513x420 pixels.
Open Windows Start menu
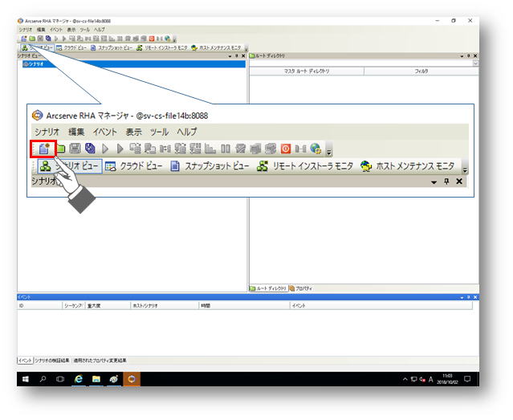[26, 379]
